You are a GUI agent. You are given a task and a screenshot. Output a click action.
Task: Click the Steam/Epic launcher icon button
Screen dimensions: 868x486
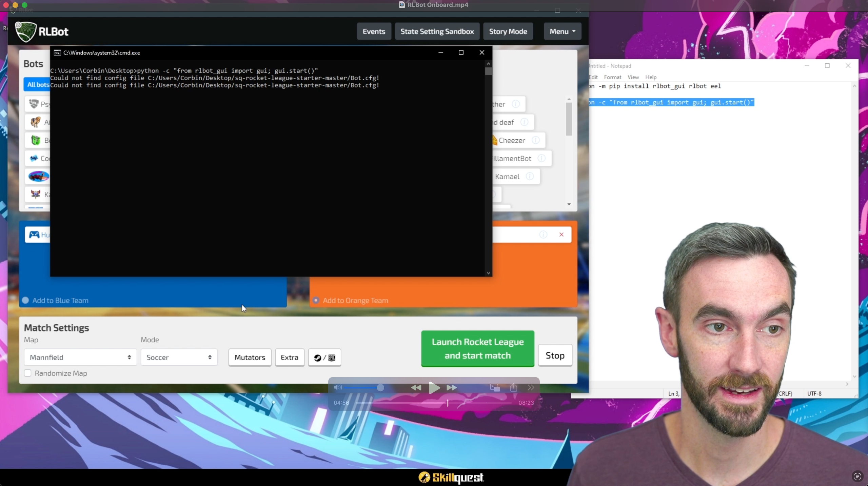pyautogui.click(x=324, y=358)
